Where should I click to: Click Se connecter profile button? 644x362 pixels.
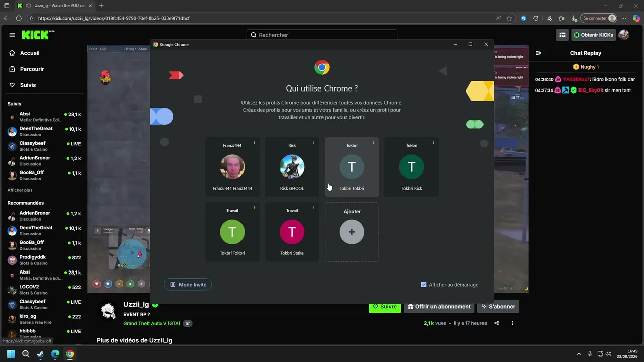tap(599, 18)
